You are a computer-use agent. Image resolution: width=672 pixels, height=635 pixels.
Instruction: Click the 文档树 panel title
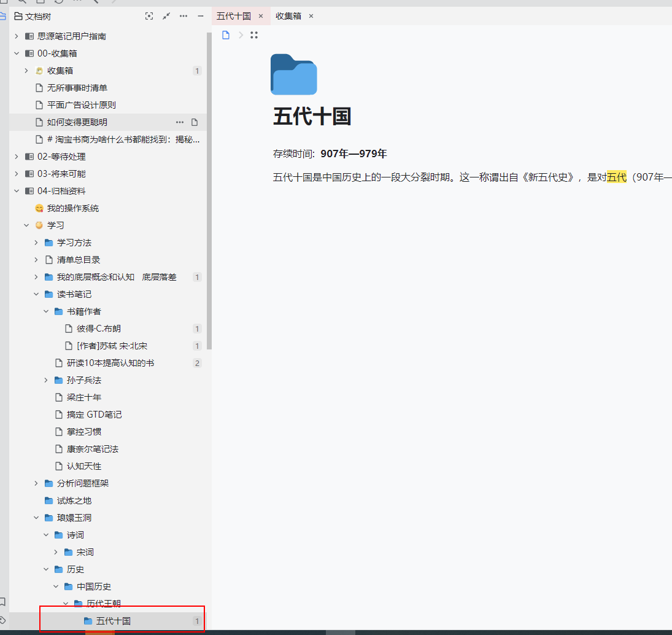coord(38,17)
